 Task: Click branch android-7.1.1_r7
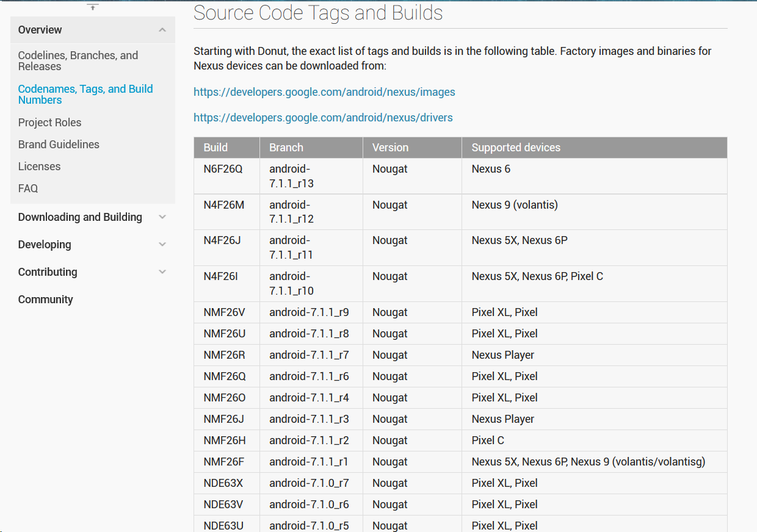[x=309, y=355]
